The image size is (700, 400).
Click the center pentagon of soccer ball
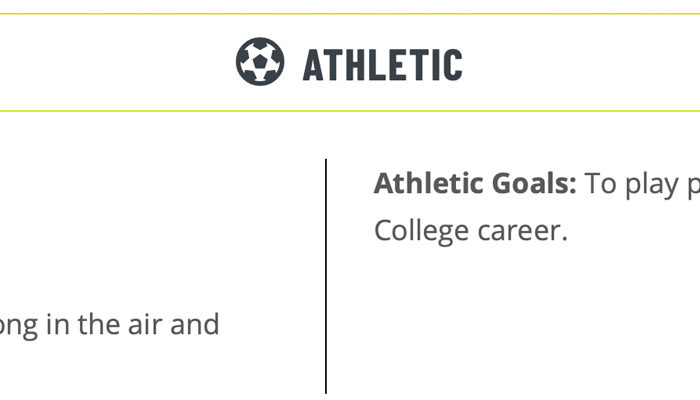(260, 61)
